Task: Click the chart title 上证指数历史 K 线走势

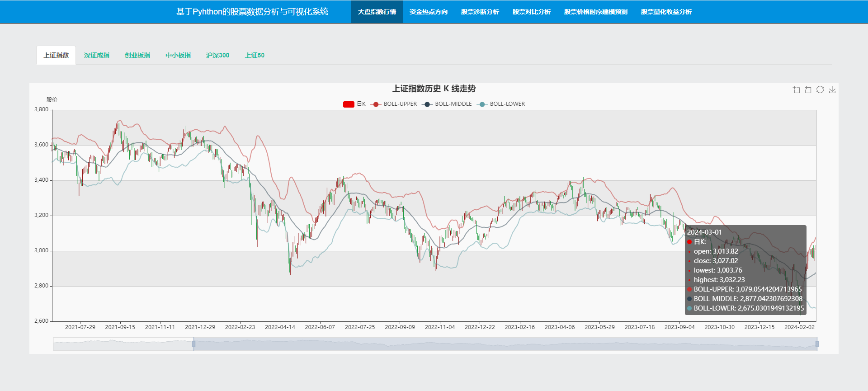Action: tap(434, 89)
